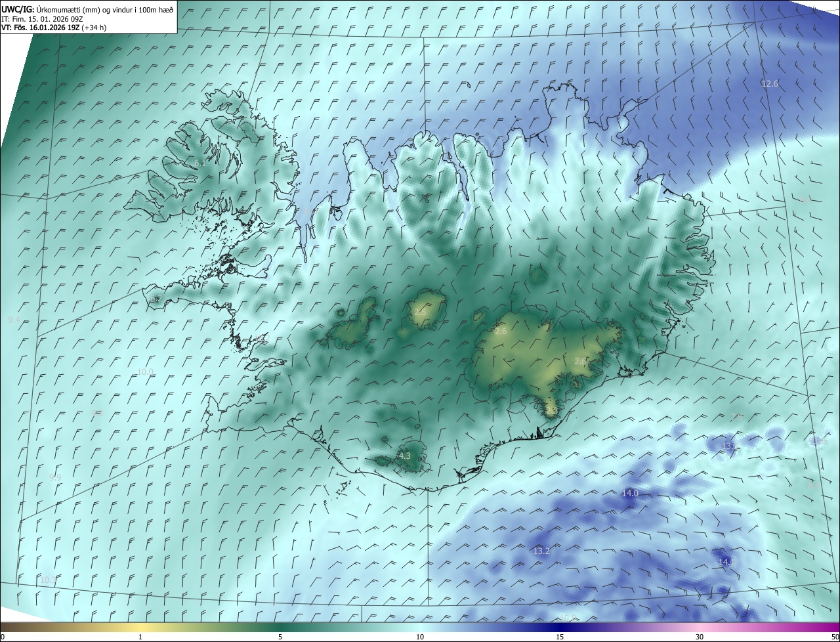Click the 10.3 value in the bottom-left sea
840x642 pixels.
[x=48, y=580]
